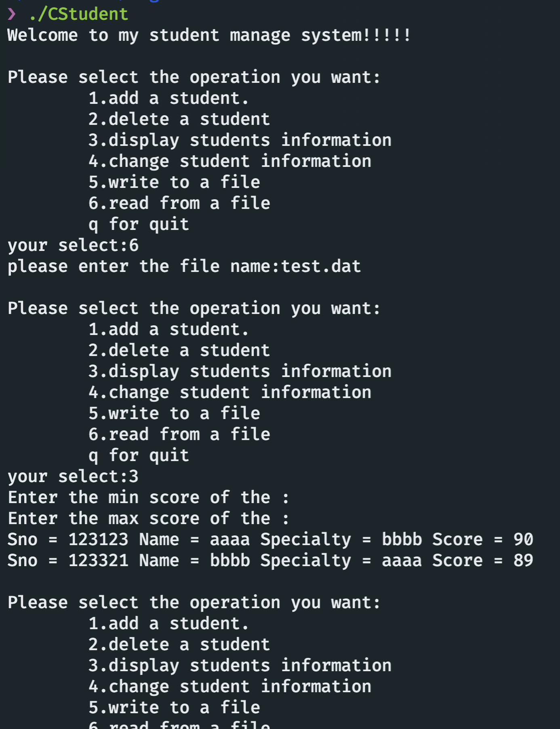
Task: Click '3.display students information' in the third menu
Action: tap(240, 666)
